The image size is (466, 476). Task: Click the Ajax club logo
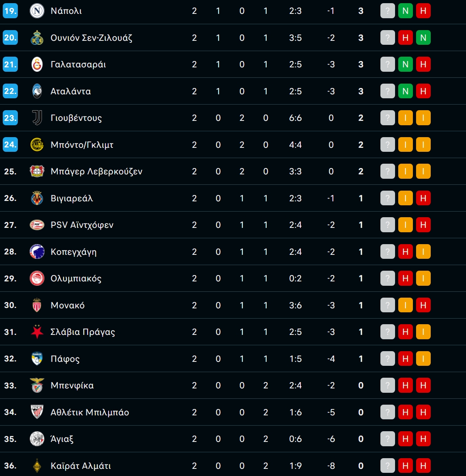coord(37,439)
